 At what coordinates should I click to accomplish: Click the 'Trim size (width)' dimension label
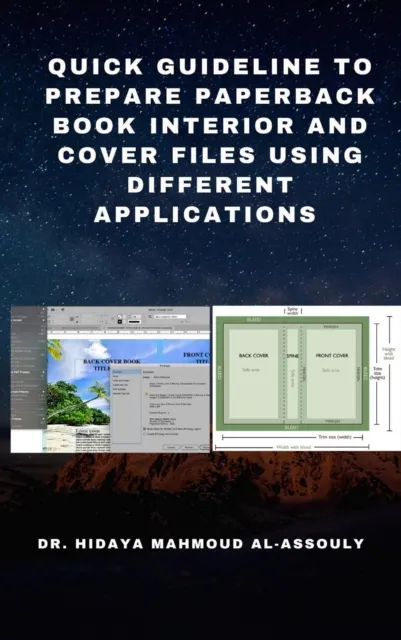tap(334, 437)
